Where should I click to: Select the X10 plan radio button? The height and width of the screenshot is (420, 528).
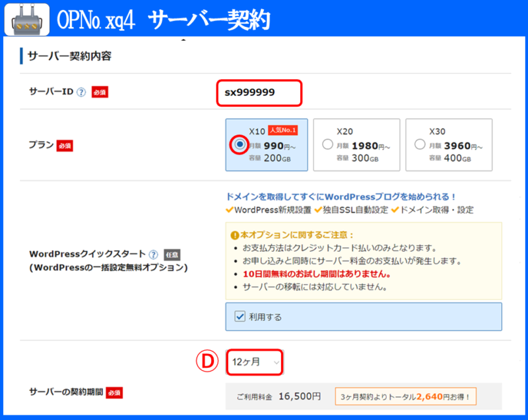(240, 144)
